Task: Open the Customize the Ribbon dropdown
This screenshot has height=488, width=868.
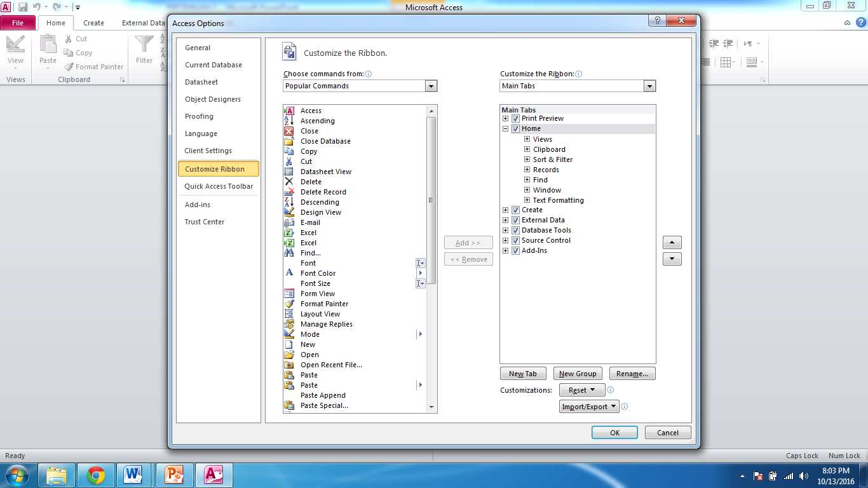Action: coord(649,86)
